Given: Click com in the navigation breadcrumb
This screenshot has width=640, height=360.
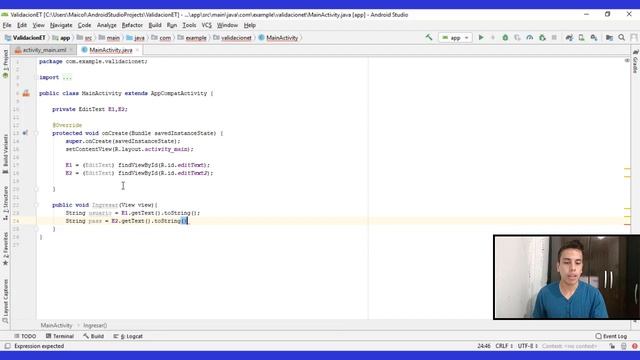Looking at the screenshot, I should point(161,38).
